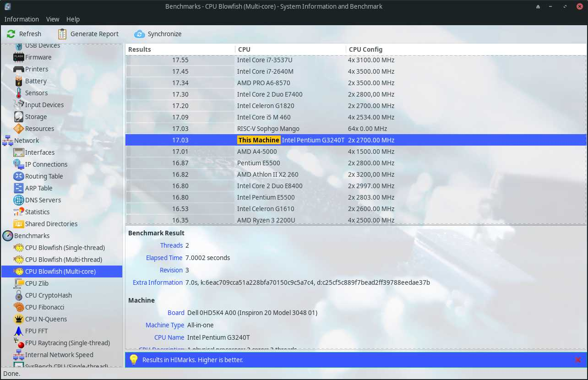Viewport: 588px width, 380px height.
Task: Select the Intel Celeron G1610 row
Action: tap(356, 209)
